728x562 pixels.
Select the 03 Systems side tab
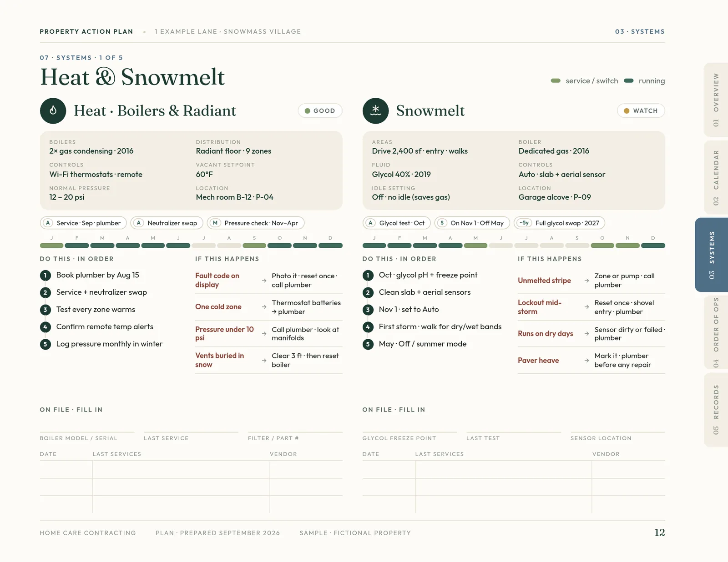coord(712,255)
